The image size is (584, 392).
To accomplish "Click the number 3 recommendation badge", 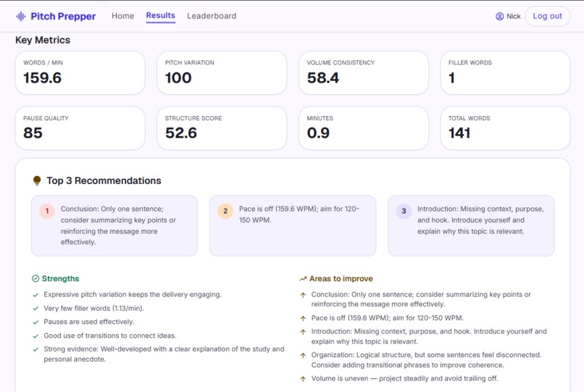I will pyautogui.click(x=404, y=211).
